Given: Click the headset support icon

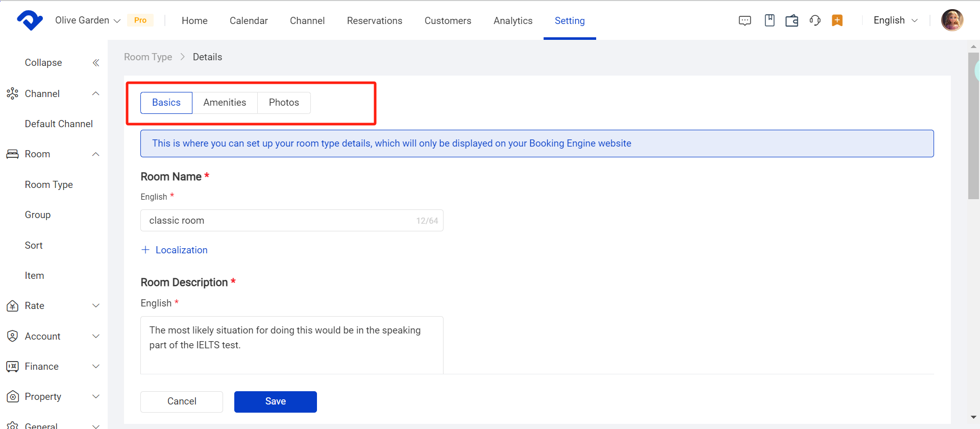Looking at the screenshot, I should (815, 20).
